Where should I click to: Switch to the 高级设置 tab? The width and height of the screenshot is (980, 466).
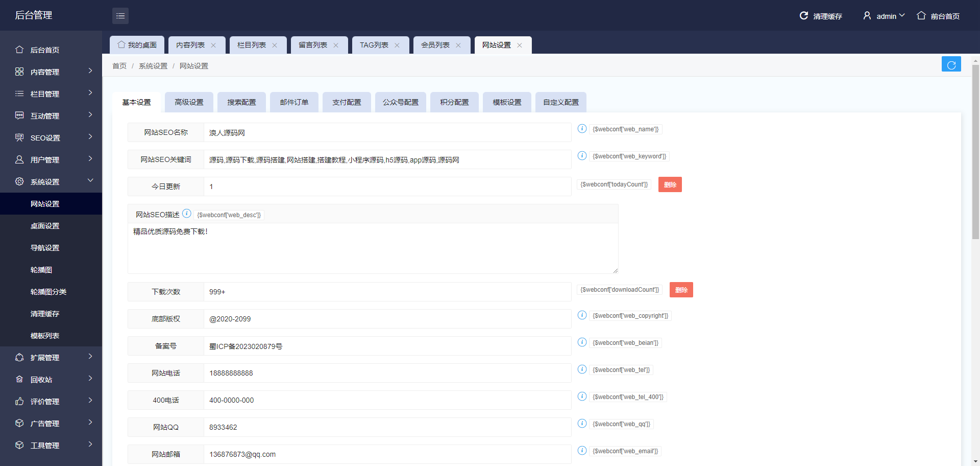click(x=189, y=102)
